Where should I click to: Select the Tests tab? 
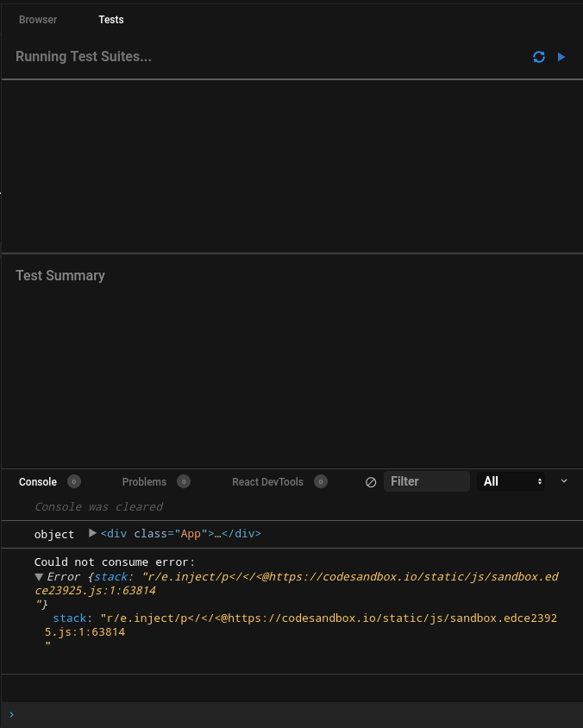[111, 19]
